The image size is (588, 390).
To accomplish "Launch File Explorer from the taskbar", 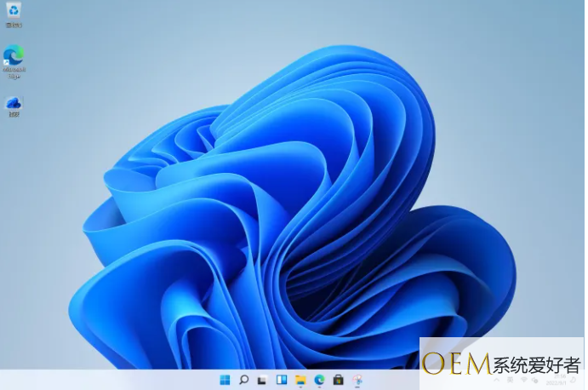I will [300, 381].
